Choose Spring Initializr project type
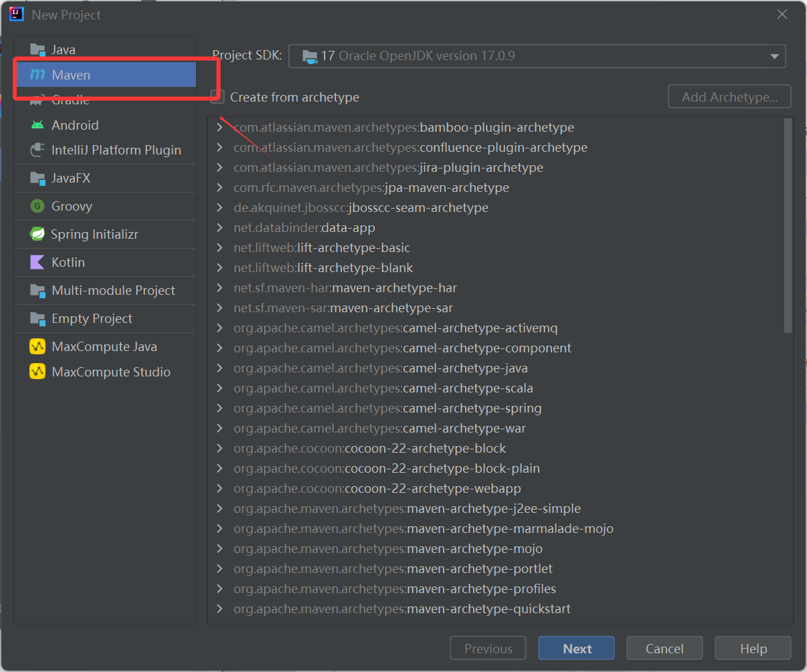807x672 pixels. 105,234
